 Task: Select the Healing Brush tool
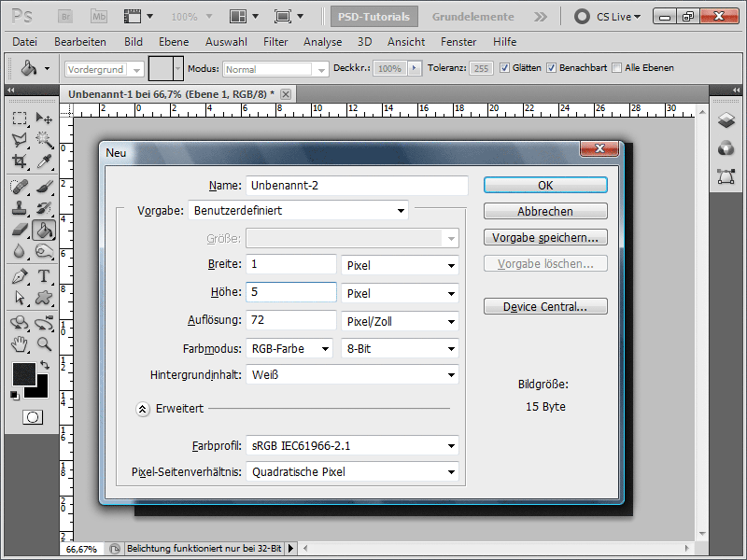point(20,187)
